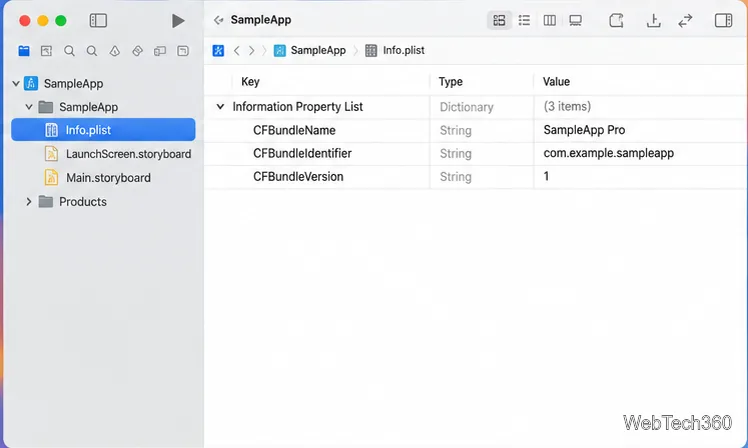Viewport: 748px width, 448px height.
Task: Select the CFBundleName key
Action: (x=294, y=130)
